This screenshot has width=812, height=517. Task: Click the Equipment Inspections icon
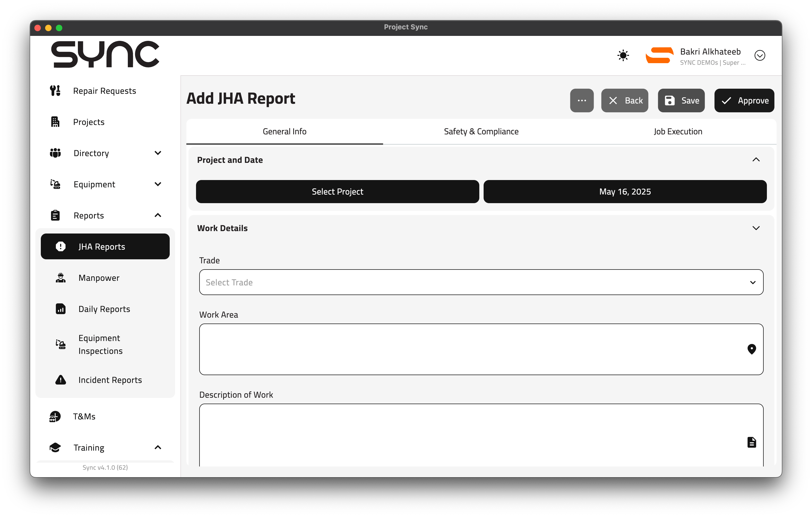pos(61,344)
